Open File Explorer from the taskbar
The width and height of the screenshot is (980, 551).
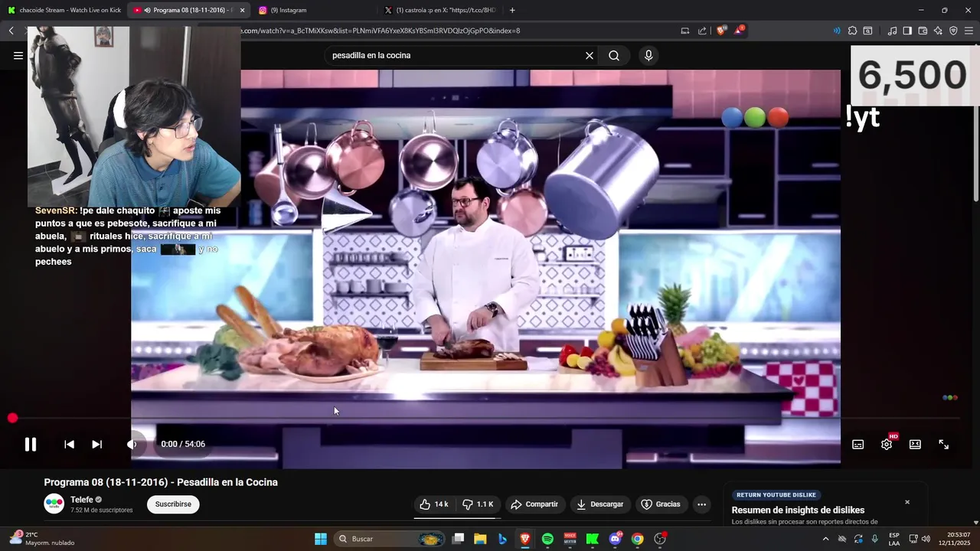point(480,539)
